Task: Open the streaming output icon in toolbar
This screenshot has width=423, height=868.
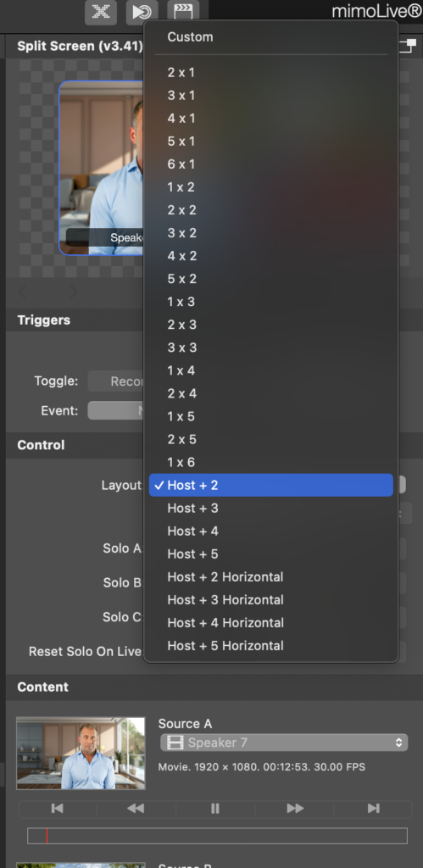Action: tap(142, 12)
